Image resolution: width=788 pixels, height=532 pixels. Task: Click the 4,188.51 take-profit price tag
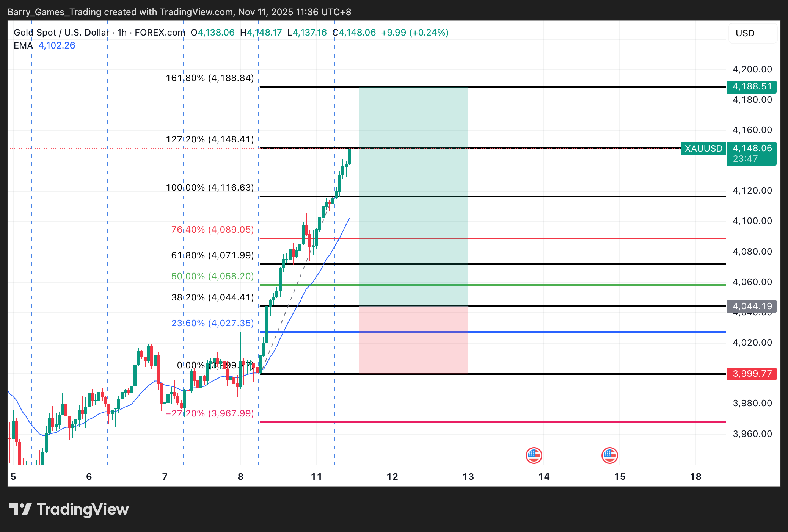coord(752,87)
